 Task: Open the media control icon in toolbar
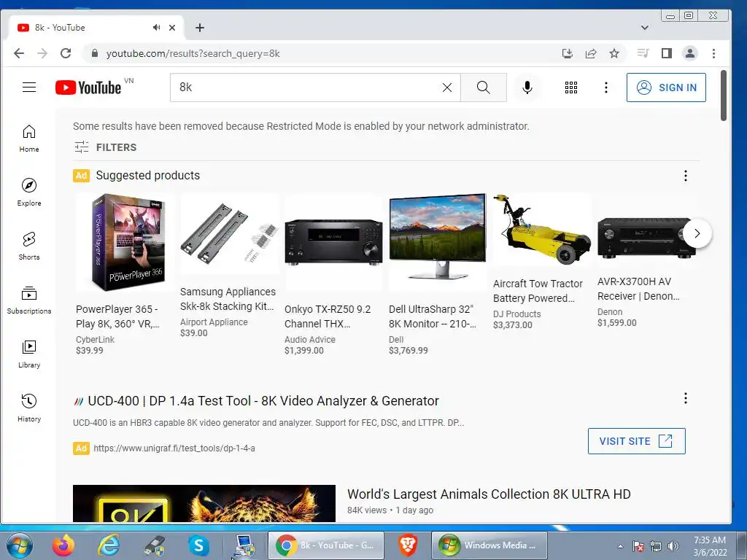click(643, 53)
